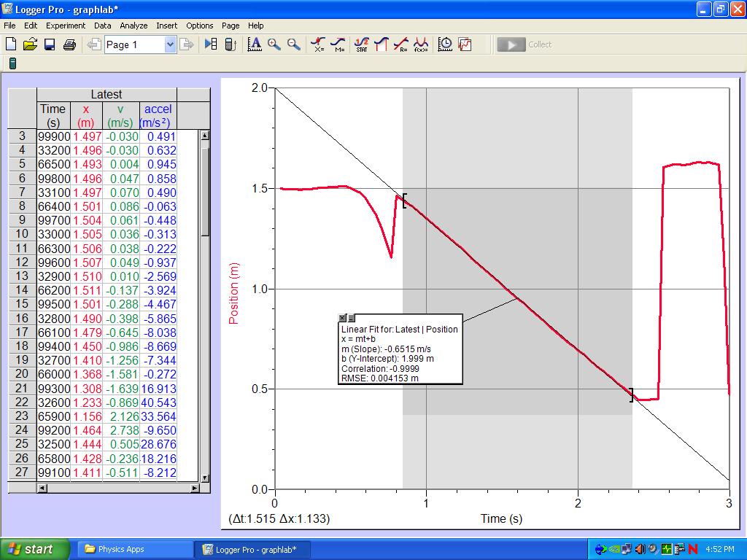
Task: Click the Integral tool icon
Action: point(381,44)
